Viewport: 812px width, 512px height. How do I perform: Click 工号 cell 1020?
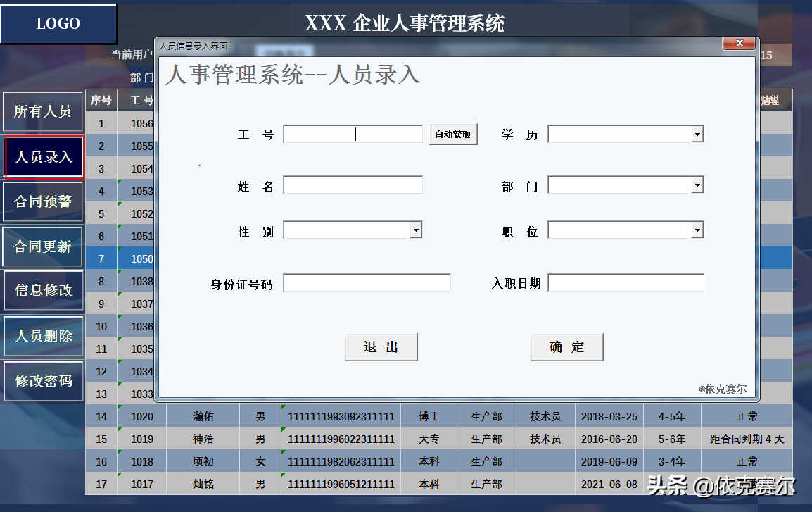(x=142, y=417)
